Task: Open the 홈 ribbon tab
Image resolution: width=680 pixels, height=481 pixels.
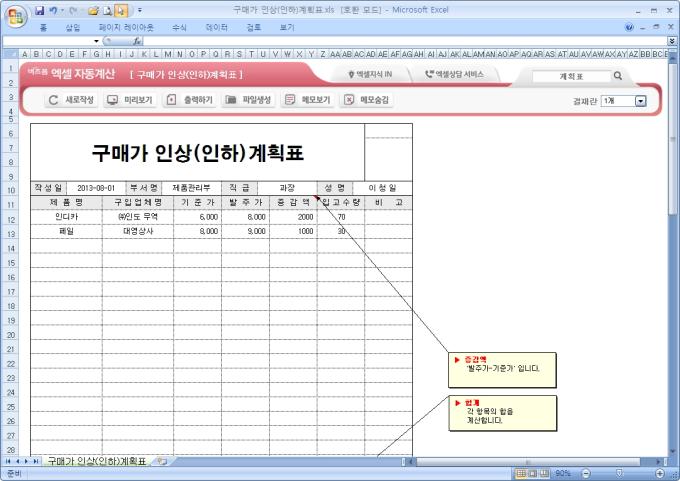Action: (43, 28)
